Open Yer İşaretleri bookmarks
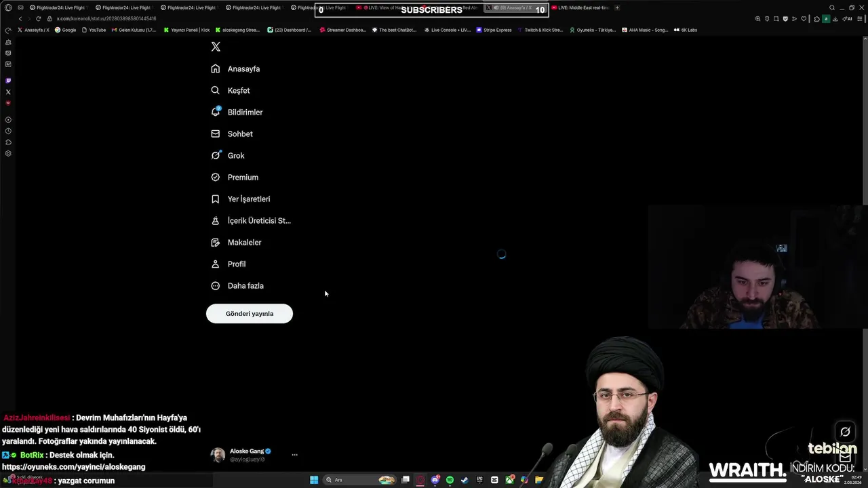This screenshot has height=488, width=868. (241, 199)
